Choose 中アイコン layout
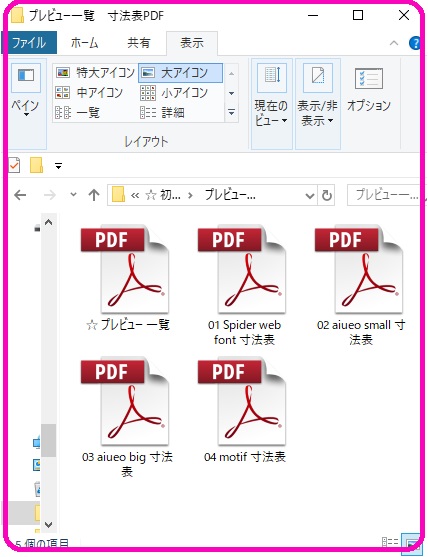Screen dimensions: 428x557 pos(89,93)
